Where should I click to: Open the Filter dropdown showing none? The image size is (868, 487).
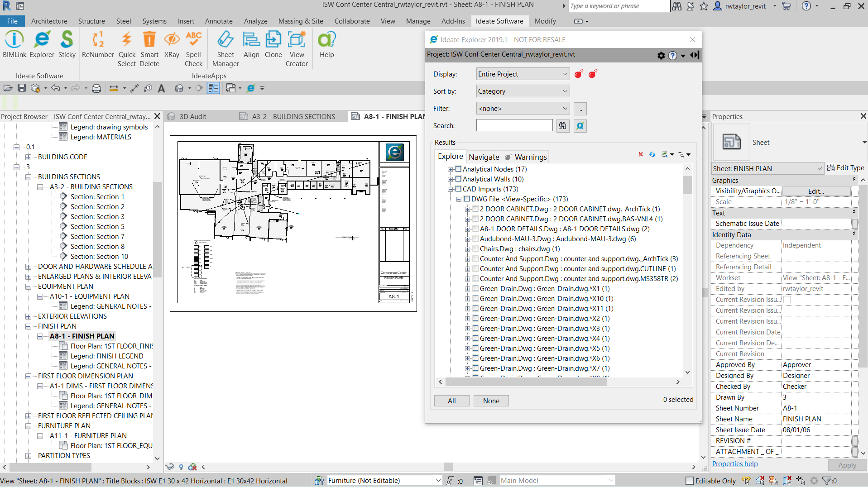(x=523, y=108)
